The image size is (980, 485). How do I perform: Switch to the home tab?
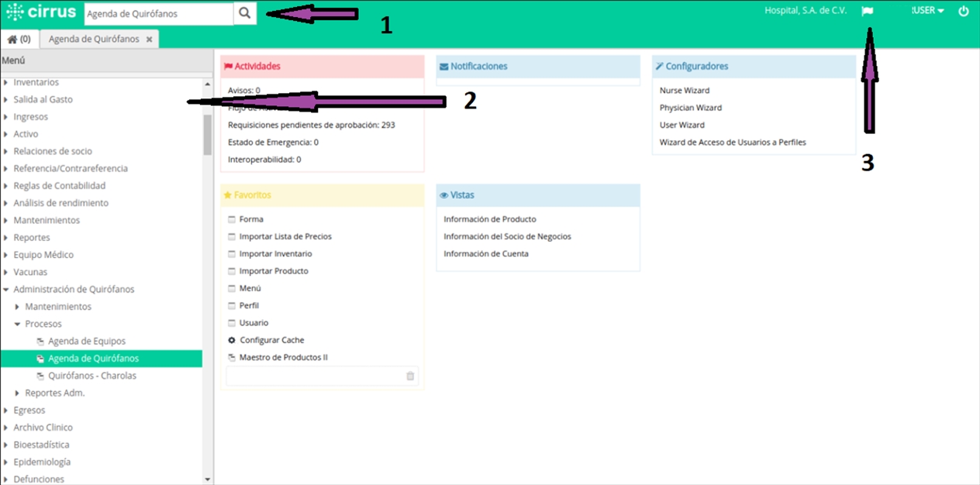tap(19, 39)
